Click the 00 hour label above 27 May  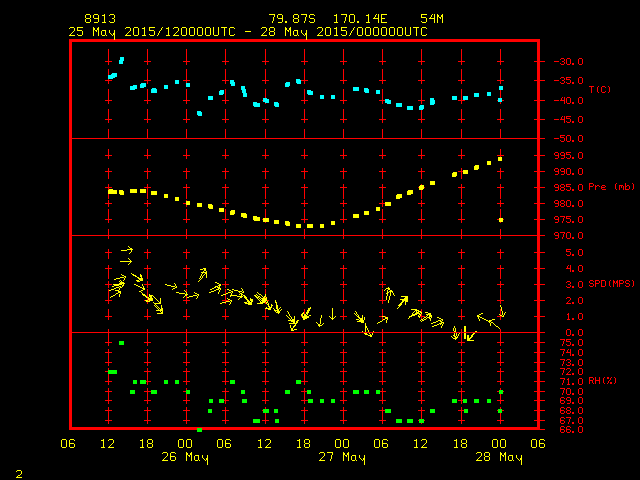342,444
